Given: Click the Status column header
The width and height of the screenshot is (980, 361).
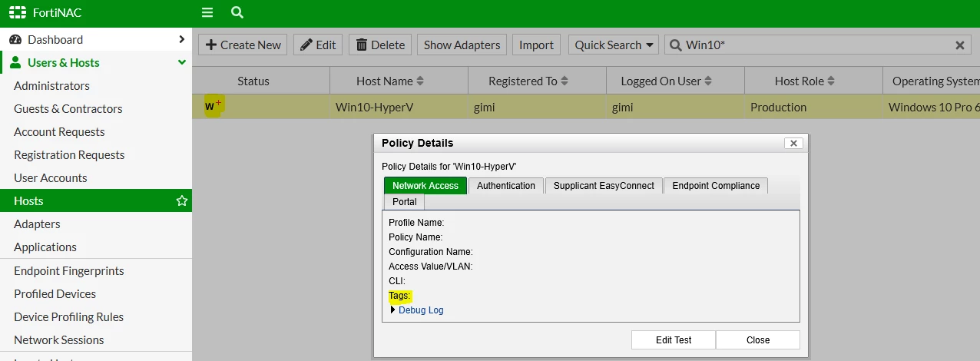Looking at the screenshot, I should [x=253, y=81].
